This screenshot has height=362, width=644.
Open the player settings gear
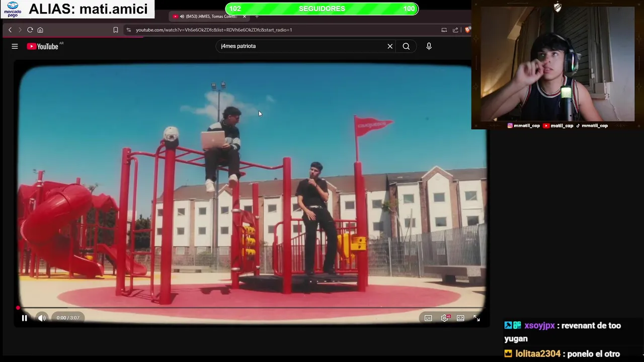point(445,318)
